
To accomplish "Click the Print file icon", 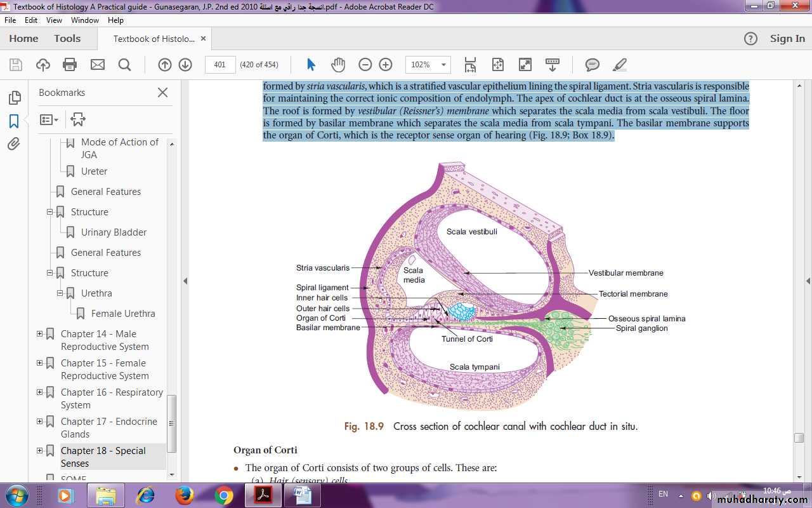I will 70,64.
